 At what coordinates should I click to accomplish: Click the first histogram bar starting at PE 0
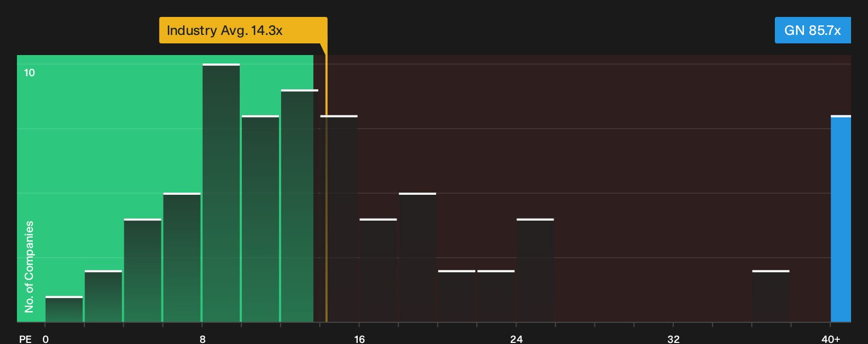click(x=64, y=309)
